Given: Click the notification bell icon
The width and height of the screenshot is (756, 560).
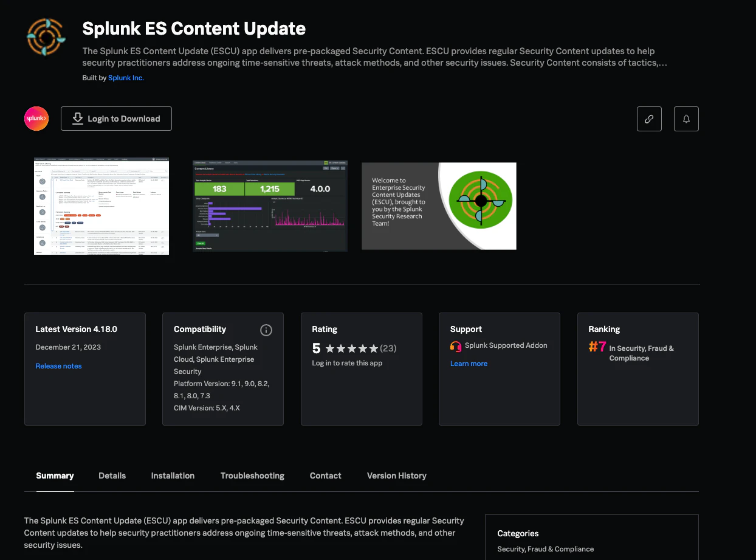Looking at the screenshot, I should tap(686, 119).
